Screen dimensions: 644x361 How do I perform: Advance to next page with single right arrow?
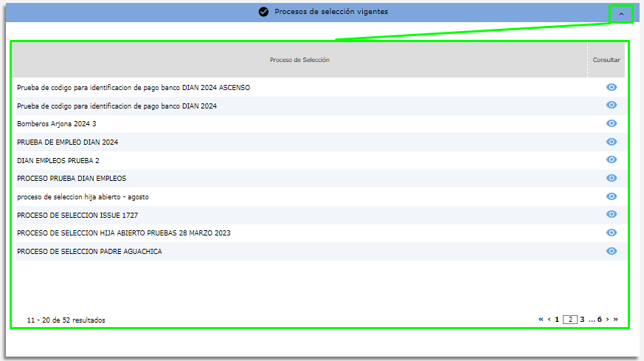[607, 320]
